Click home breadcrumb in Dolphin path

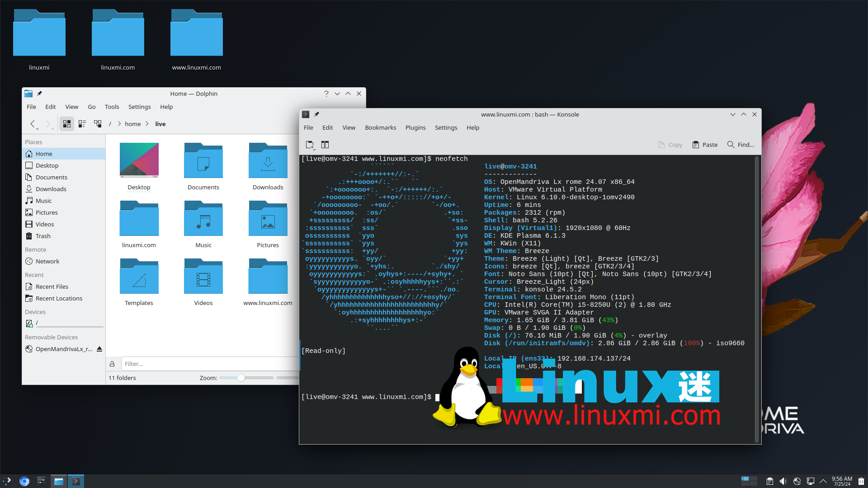[x=133, y=124]
